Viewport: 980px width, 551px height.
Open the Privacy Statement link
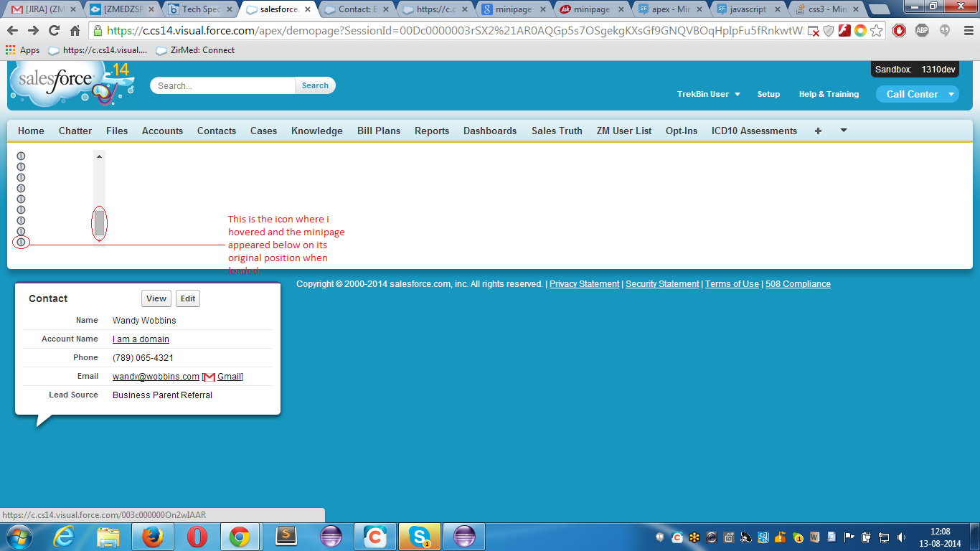point(584,284)
